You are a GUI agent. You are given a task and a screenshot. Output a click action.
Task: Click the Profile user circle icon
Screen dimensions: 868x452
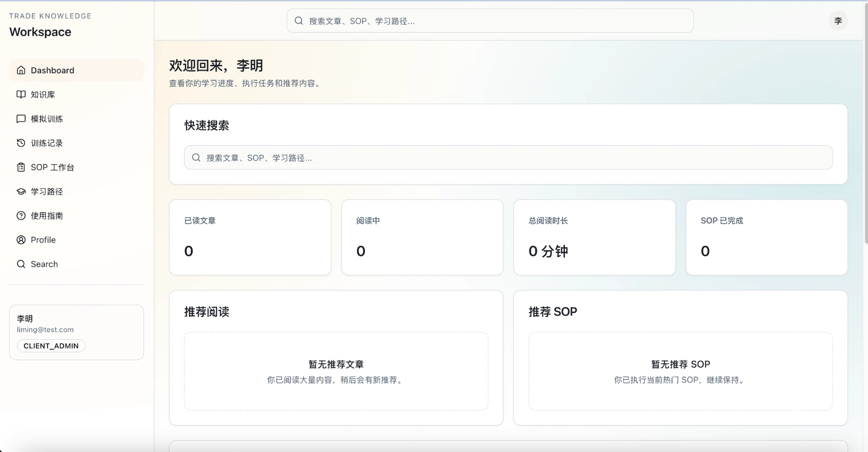[x=21, y=240]
